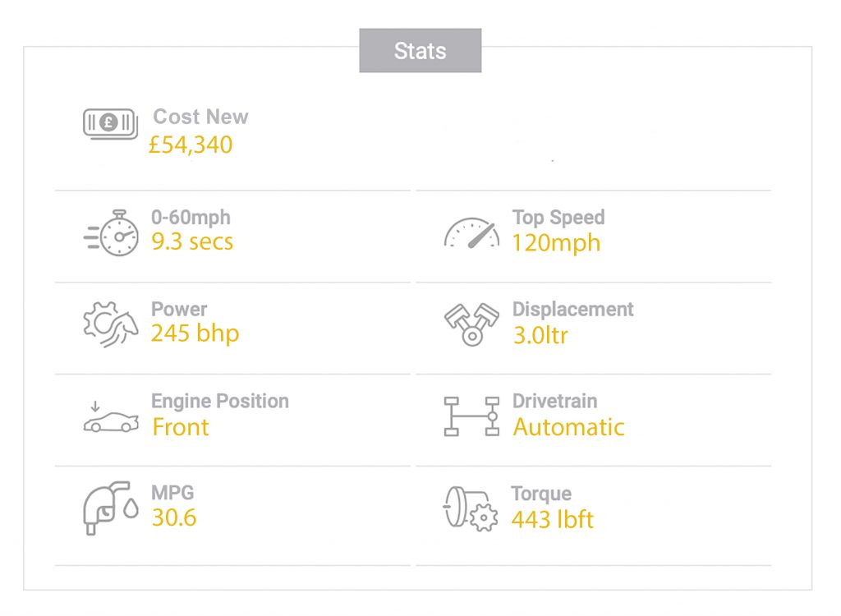Click the Engine Position label
Screen dimensions: 841x616
(x=220, y=402)
